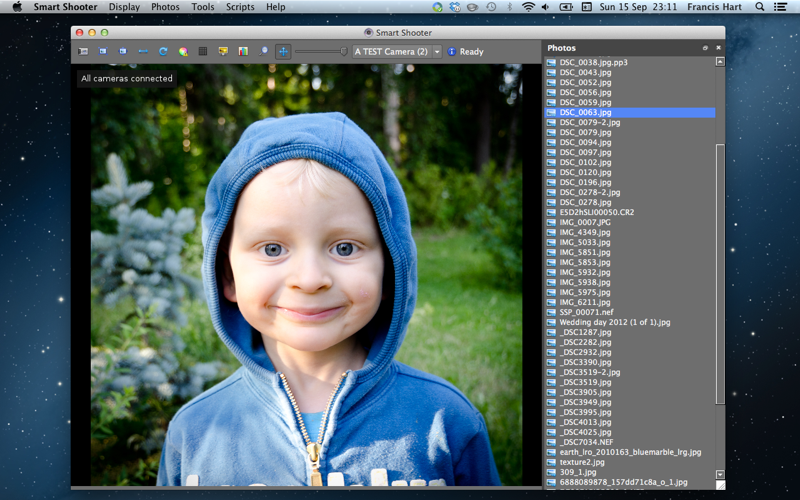Open the histogram icon in toolbar
Viewport: 800px width, 500px height.
coord(243,51)
